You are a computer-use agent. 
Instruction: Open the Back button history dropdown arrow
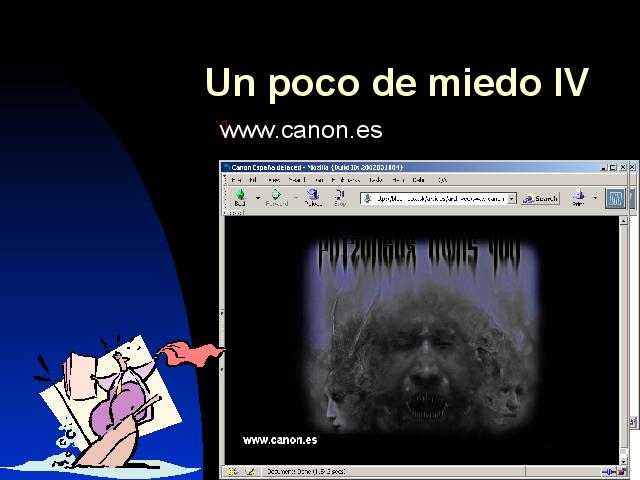pos(257,198)
